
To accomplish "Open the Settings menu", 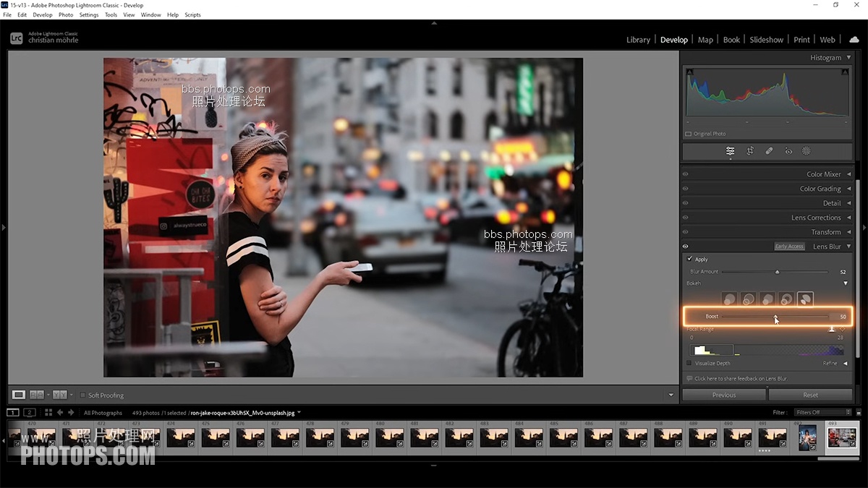I will 89,14.
